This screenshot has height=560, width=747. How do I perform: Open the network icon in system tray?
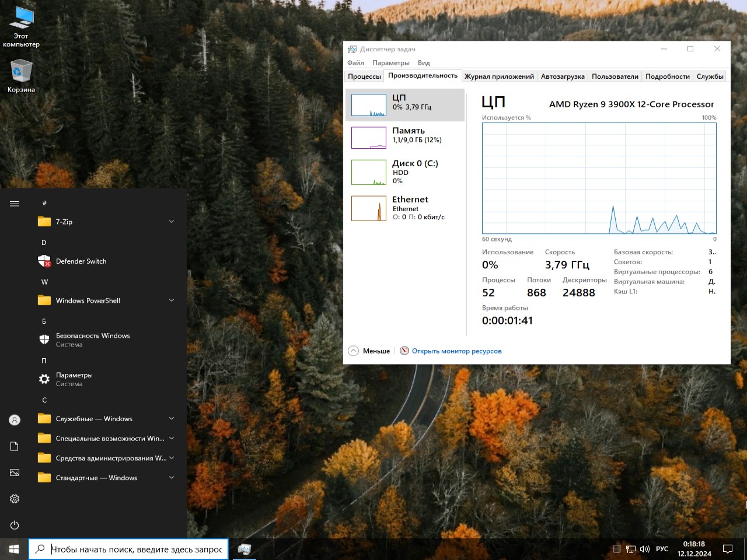631,549
